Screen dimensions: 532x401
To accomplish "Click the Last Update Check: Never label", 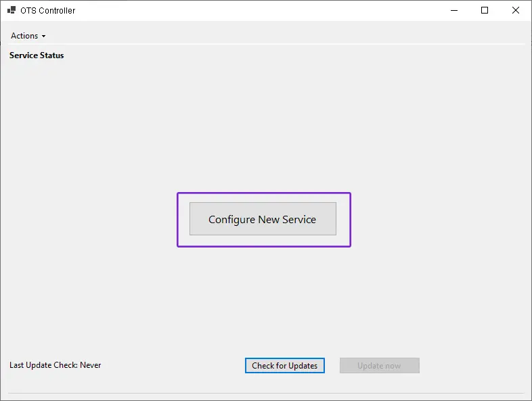I will point(55,365).
